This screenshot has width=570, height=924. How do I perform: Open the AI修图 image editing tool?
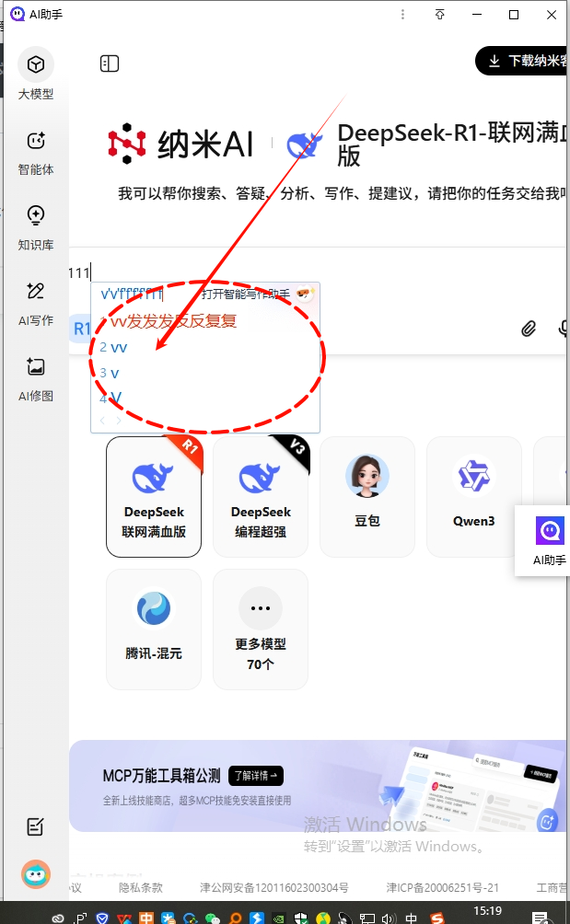[36, 379]
